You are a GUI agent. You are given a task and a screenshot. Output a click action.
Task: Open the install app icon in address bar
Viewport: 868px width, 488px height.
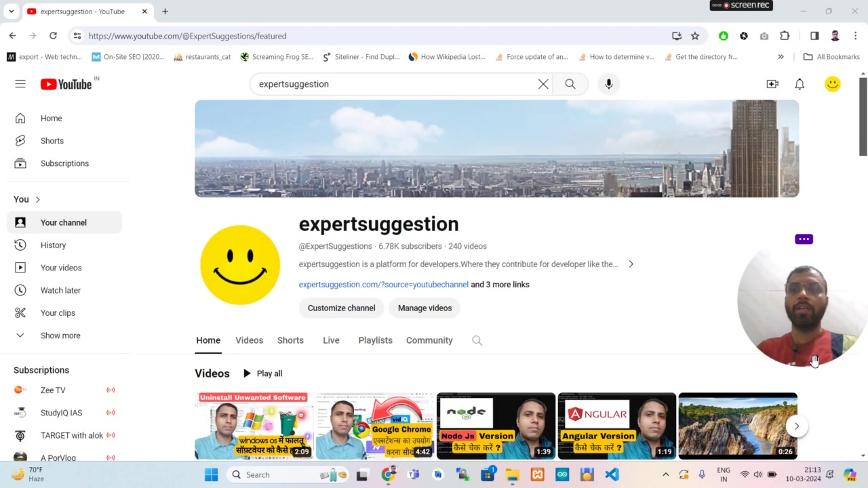click(676, 36)
